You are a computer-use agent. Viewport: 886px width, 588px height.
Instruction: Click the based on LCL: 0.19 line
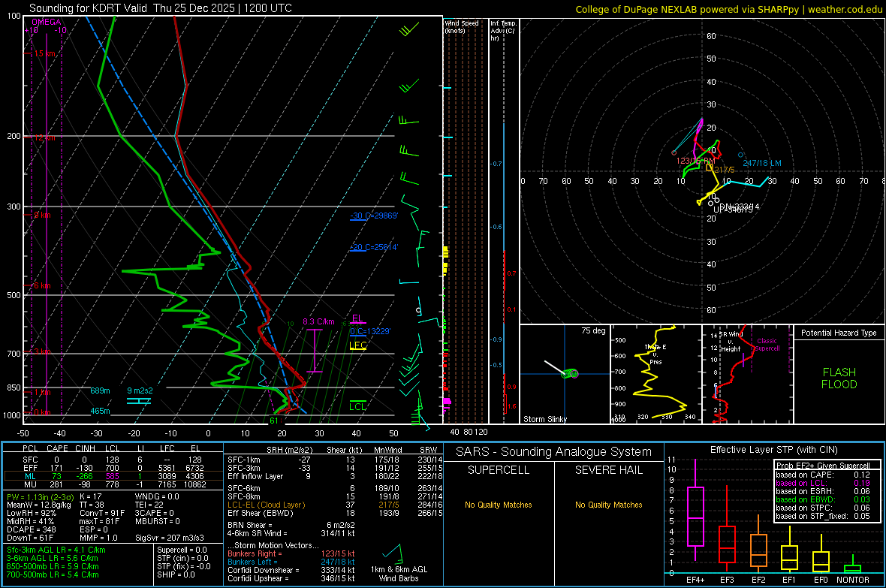(x=823, y=483)
